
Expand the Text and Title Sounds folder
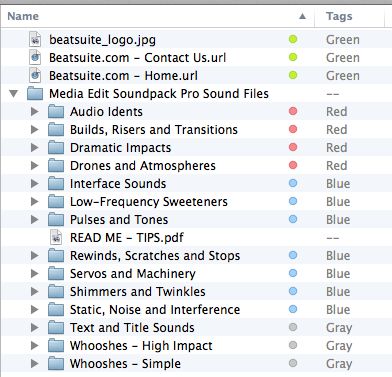35,328
